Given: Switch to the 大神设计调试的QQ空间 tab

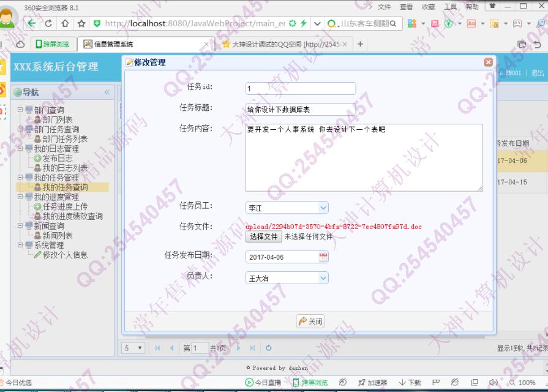Looking at the screenshot, I should (x=285, y=44).
